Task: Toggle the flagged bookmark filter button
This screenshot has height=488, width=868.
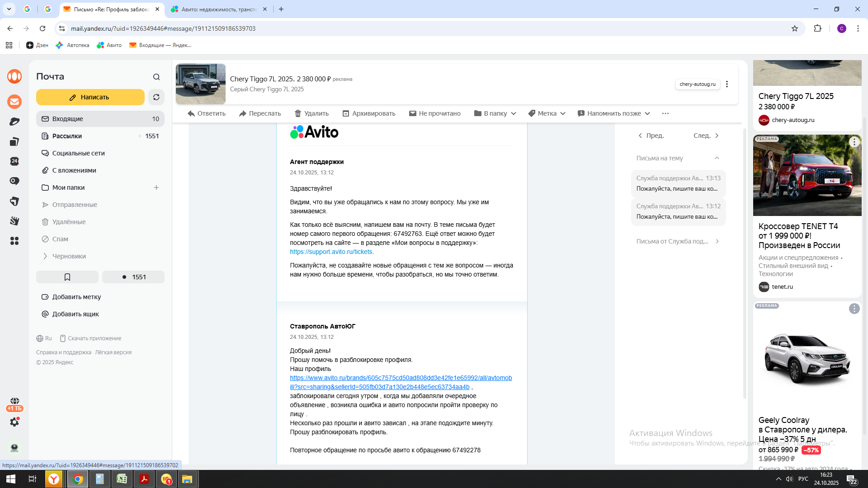Action: [67, 277]
